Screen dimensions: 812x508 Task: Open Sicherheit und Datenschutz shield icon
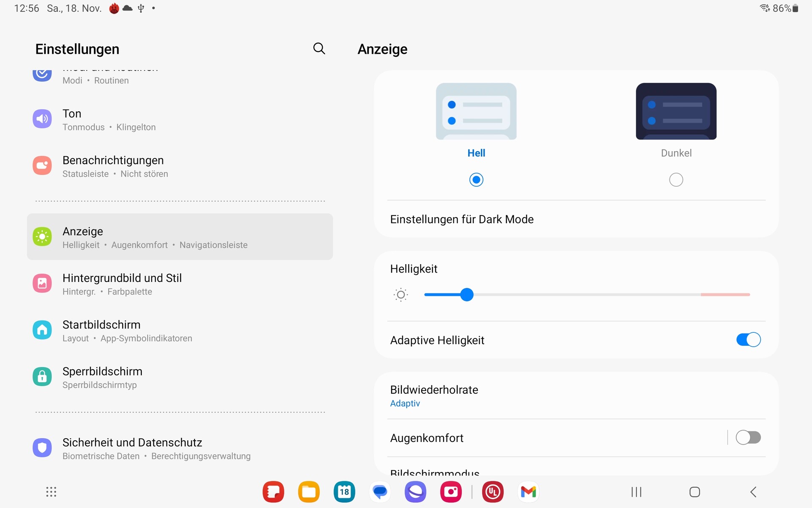click(x=42, y=447)
